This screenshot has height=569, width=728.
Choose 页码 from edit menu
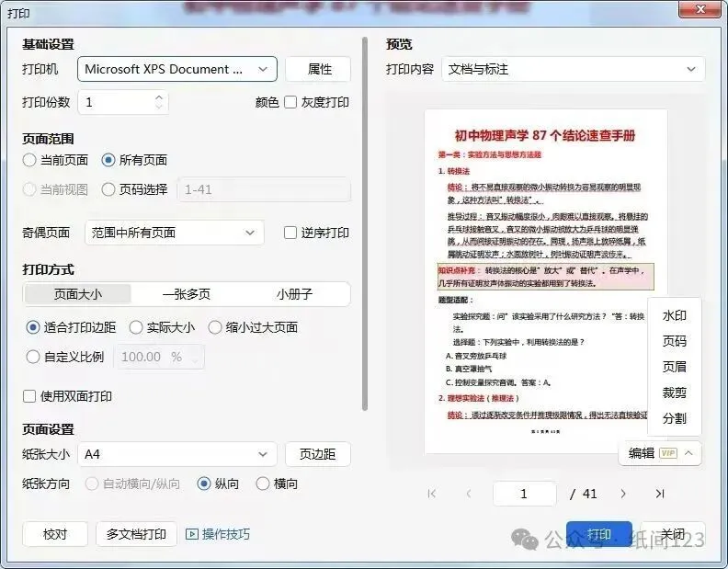tap(674, 341)
